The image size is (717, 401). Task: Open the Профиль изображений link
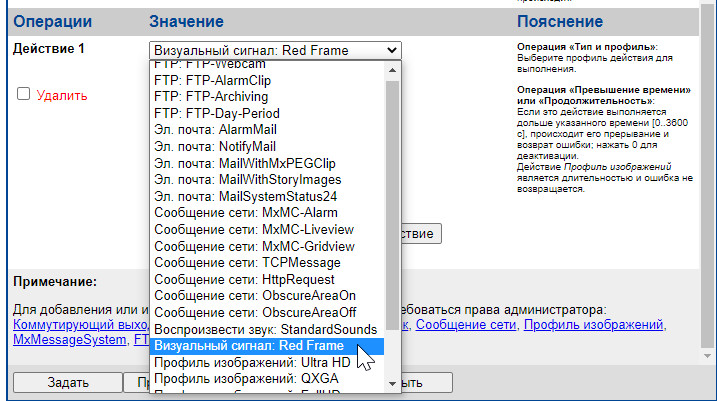[593, 325]
